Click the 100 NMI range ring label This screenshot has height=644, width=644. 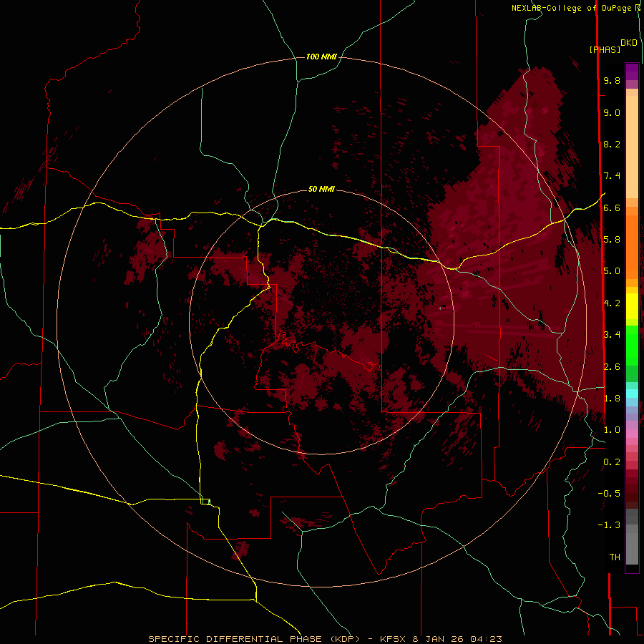[x=321, y=57]
